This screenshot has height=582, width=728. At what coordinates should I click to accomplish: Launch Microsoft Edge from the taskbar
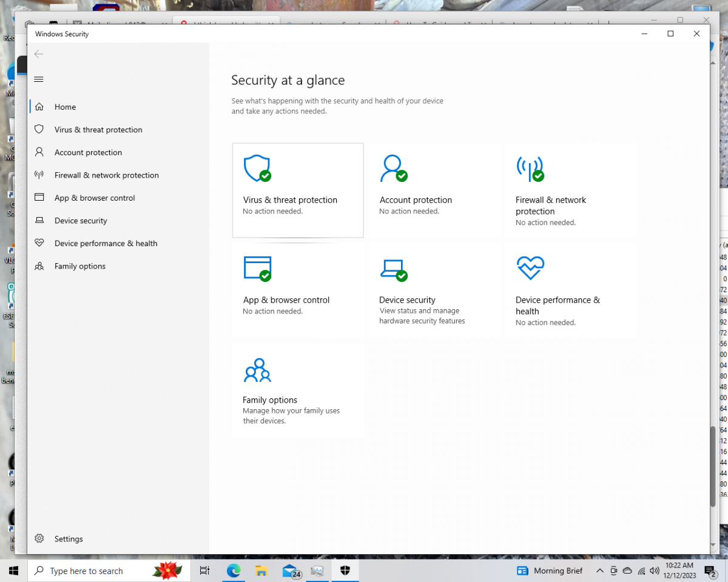pyautogui.click(x=234, y=570)
